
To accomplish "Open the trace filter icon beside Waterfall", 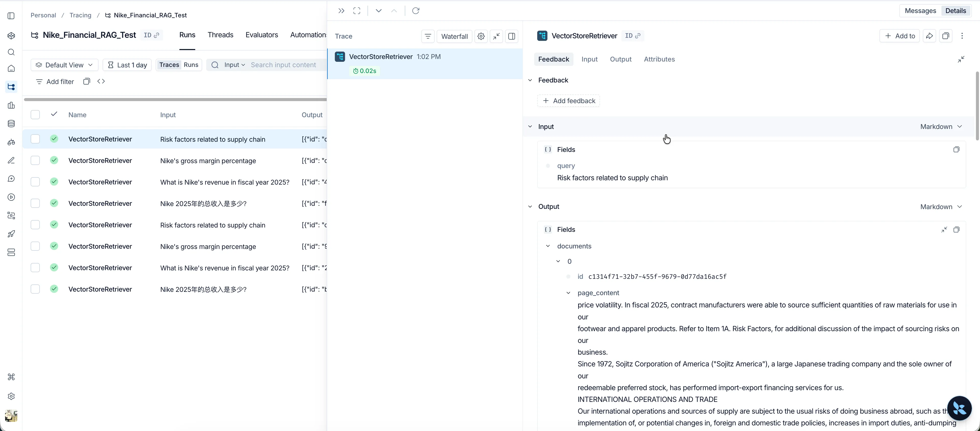I will tap(428, 36).
